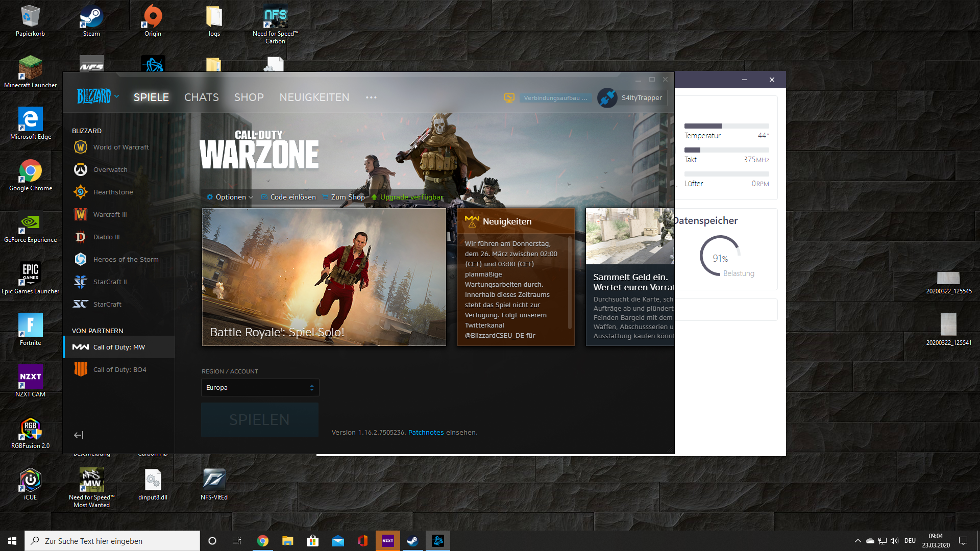Open Steam from the Windows taskbar
This screenshot has height=551, width=980.
(412, 541)
